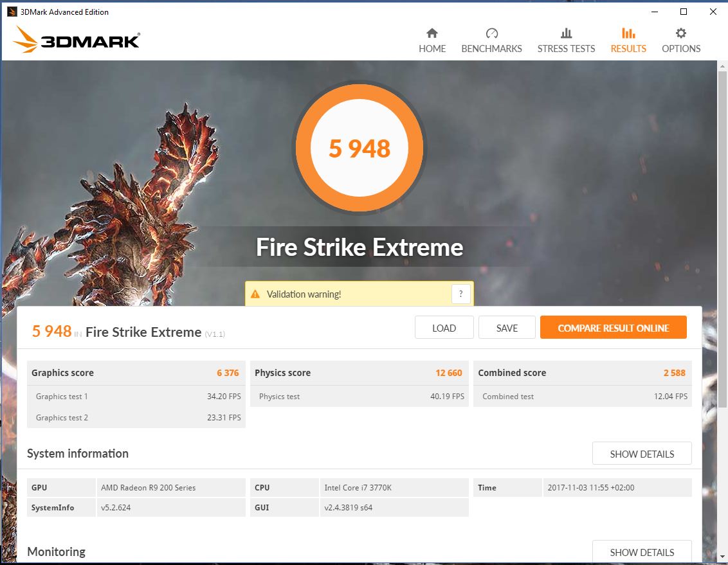Minimize the 3DMark window

pos(654,12)
